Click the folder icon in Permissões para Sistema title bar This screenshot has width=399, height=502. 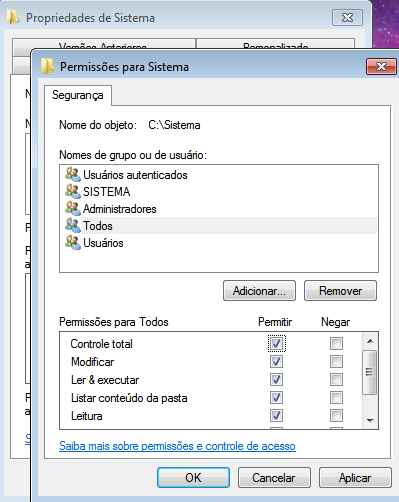47,66
